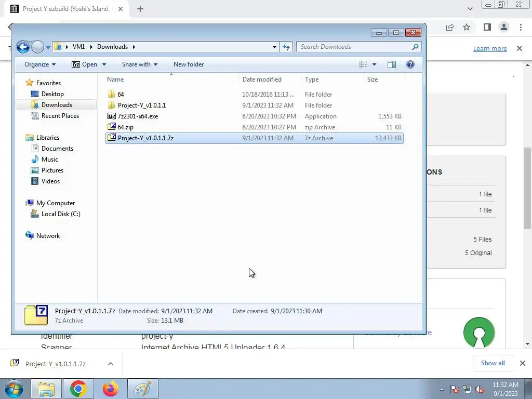
Task: Select the Project-Y_v1.0.1.1 folder
Action: [255, 105]
